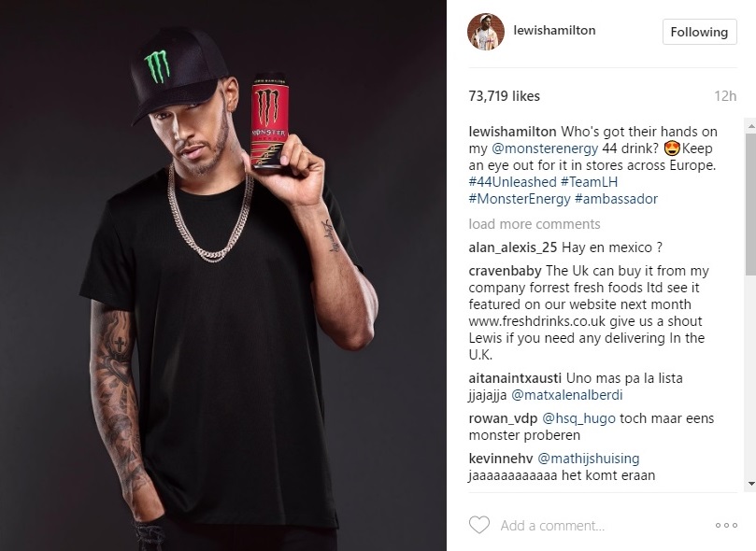This screenshot has height=551, width=756.
Task: Open lewishamilton username in header
Action: [554, 30]
